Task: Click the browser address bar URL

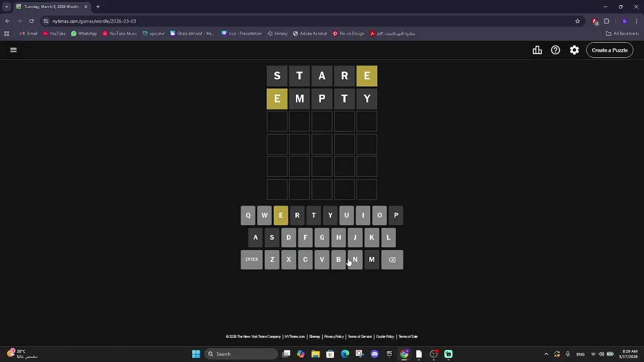Action: (x=94, y=21)
